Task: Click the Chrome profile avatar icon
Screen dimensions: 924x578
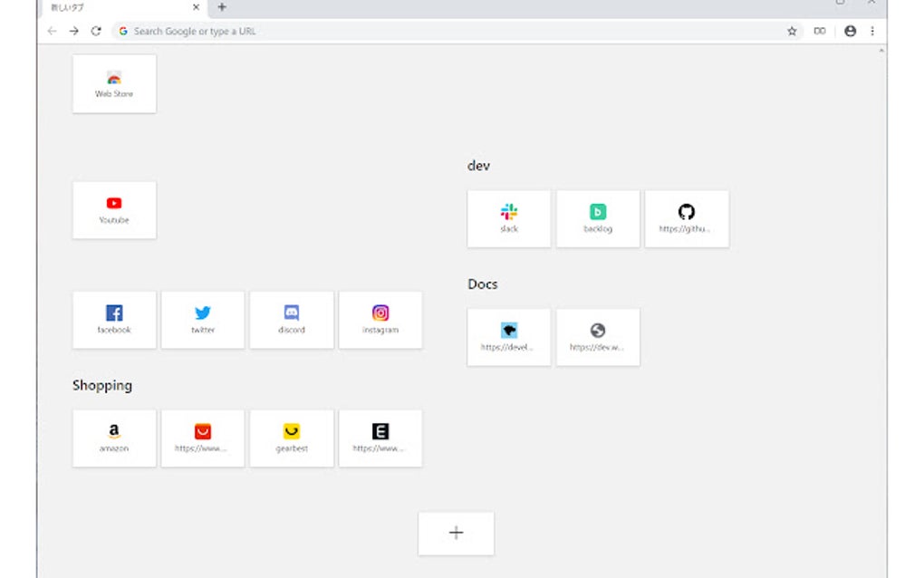Action: 850,30
